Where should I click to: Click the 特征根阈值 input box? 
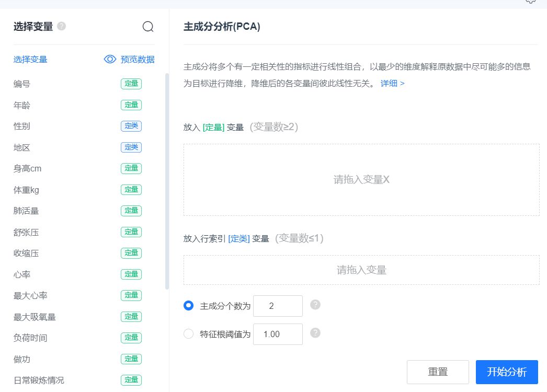[x=278, y=334]
